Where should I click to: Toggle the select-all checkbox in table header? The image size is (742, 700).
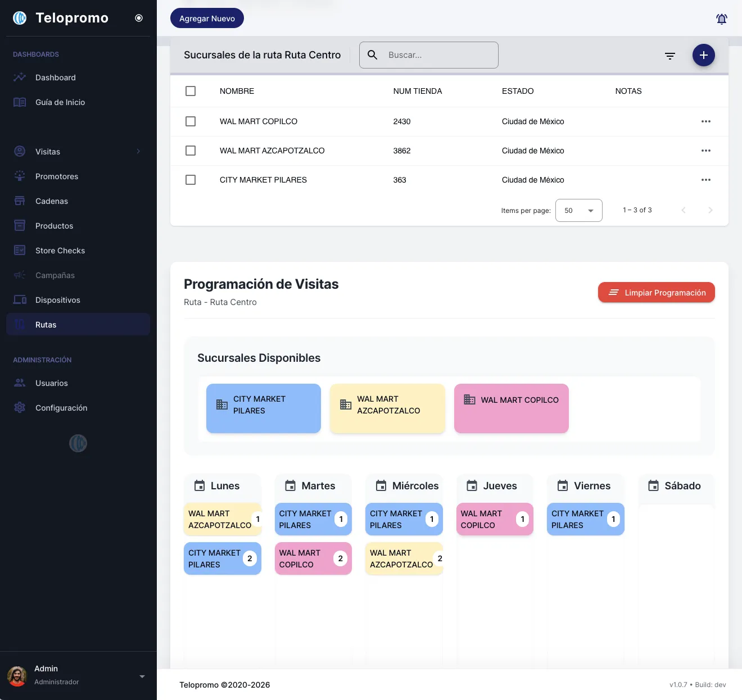[x=191, y=91]
